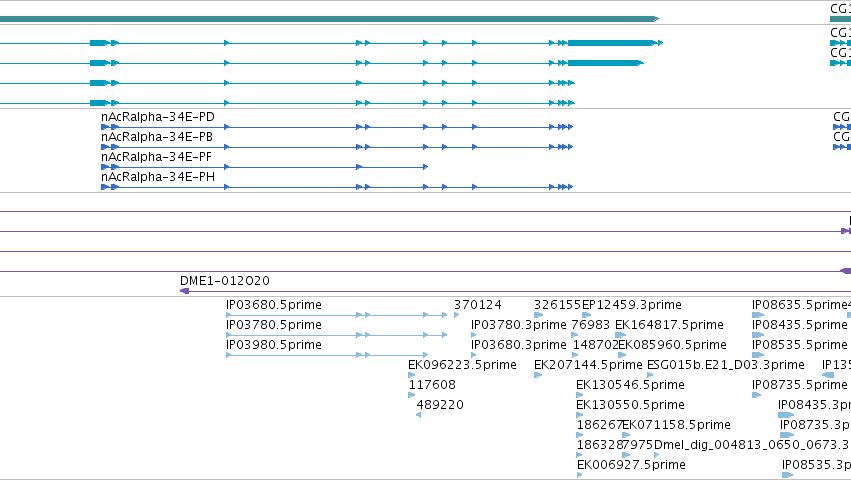This screenshot has width=851, height=480.
Task: Click the 326155 feature label
Action: click(x=557, y=305)
